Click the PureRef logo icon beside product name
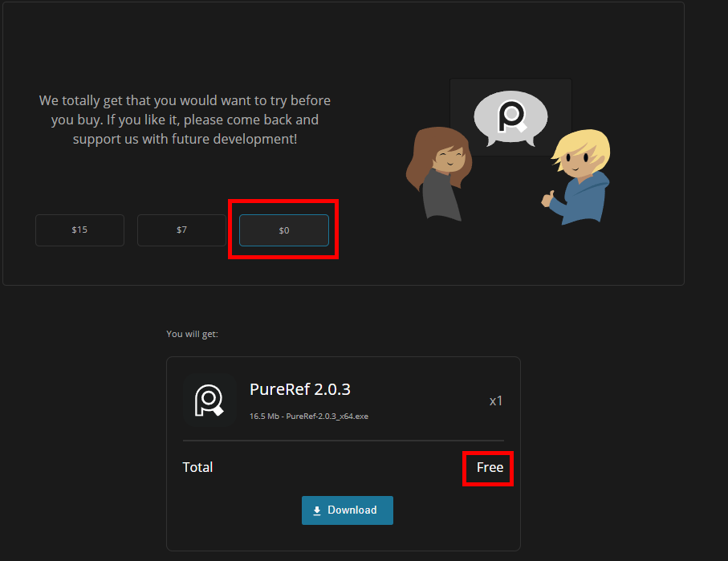This screenshot has height=561, width=728. [x=209, y=400]
